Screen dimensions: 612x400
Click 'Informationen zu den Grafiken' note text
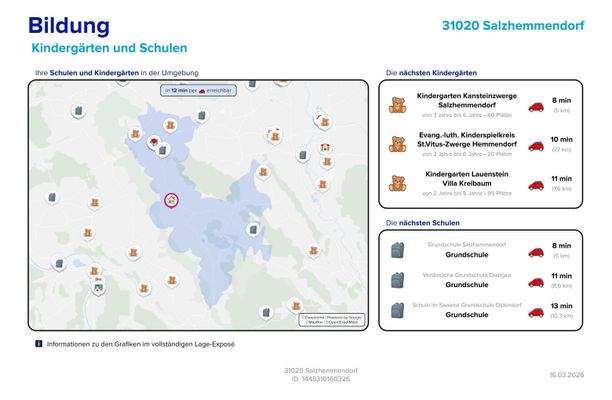point(140,344)
